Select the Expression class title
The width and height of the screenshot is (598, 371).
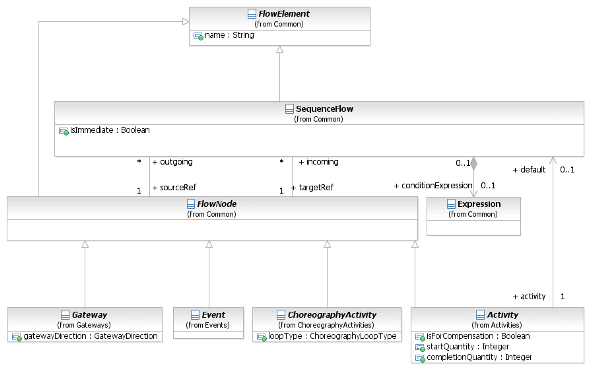(x=479, y=204)
